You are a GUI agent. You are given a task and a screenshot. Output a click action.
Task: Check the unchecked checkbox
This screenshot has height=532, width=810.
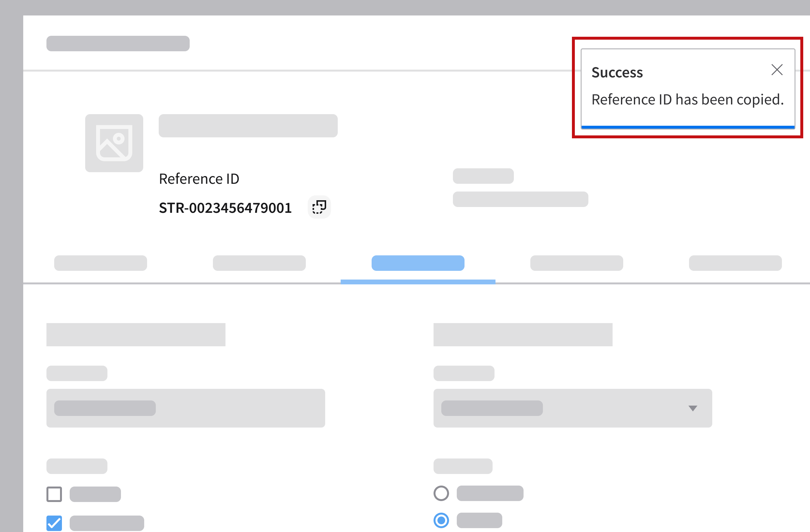(x=54, y=494)
